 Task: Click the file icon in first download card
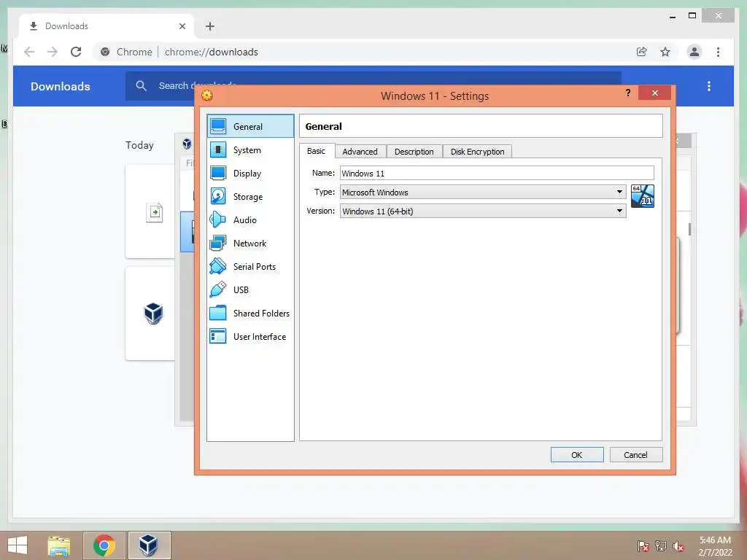pyautogui.click(x=155, y=212)
